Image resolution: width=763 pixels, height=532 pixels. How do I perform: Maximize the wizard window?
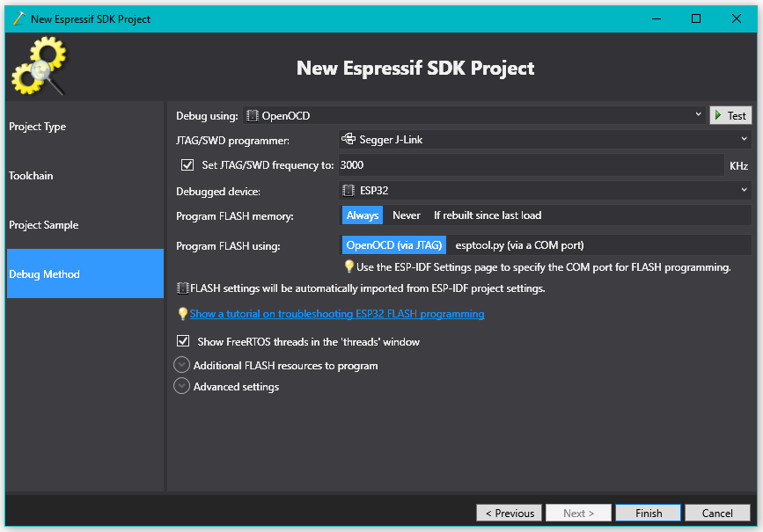click(696, 18)
